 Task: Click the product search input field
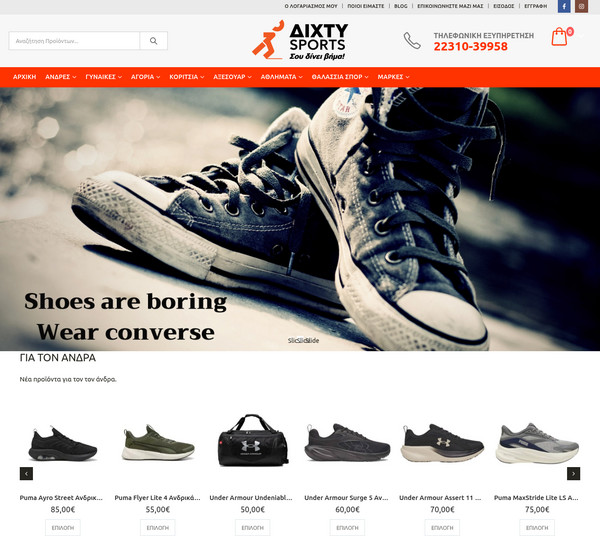point(74,41)
